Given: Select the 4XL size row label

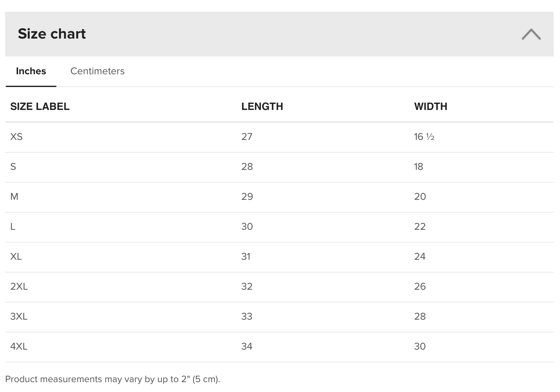Looking at the screenshot, I should click(19, 346).
